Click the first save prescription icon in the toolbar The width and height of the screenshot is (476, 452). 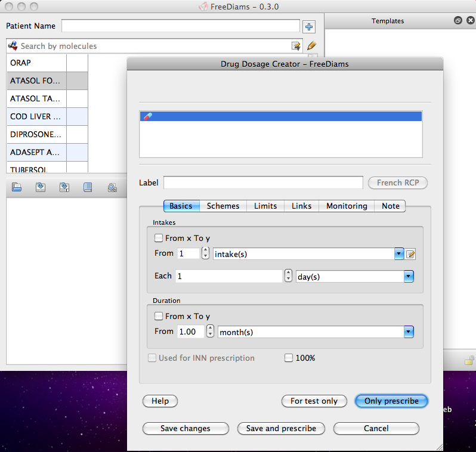(x=41, y=187)
